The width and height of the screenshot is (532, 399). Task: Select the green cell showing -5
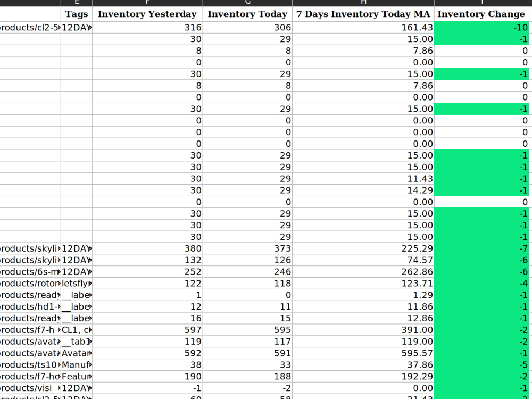pyautogui.click(x=481, y=365)
